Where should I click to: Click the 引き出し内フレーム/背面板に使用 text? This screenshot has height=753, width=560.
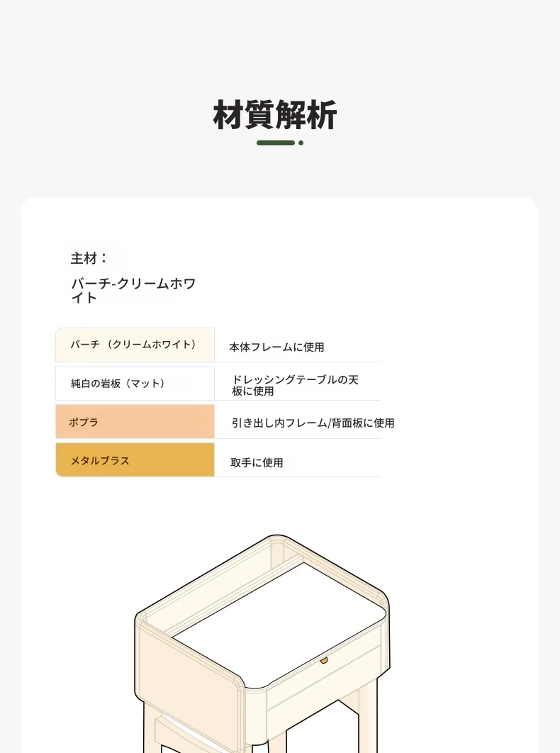click(313, 423)
